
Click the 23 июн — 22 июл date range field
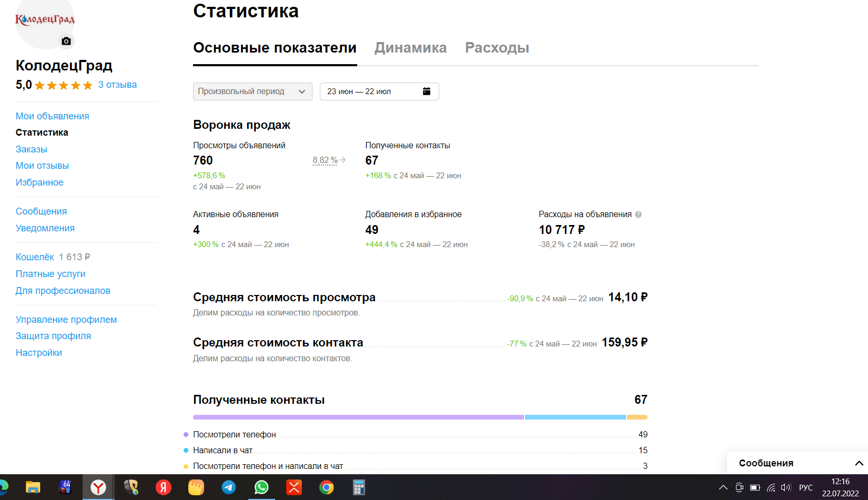[379, 91]
